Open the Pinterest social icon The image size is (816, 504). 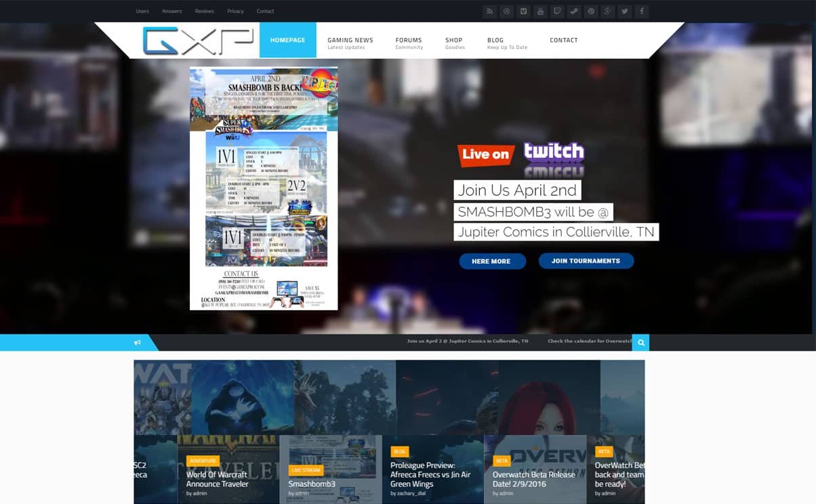[591, 11]
